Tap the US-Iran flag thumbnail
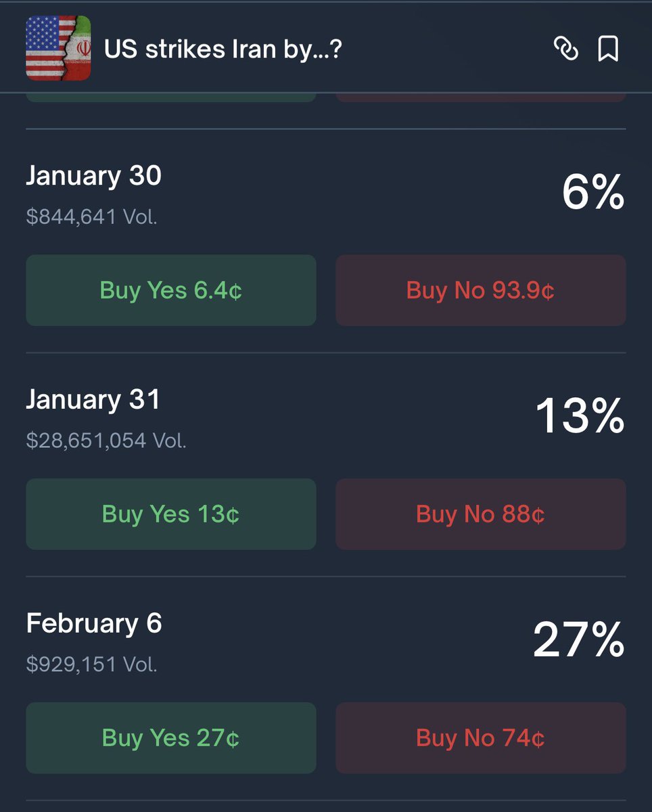This screenshot has width=652, height=812. (58, 49)
